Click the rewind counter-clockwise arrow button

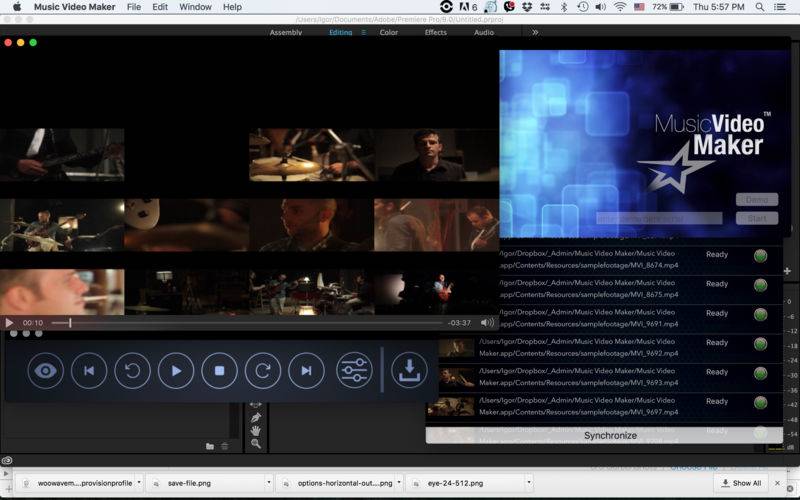click(133, 371)
